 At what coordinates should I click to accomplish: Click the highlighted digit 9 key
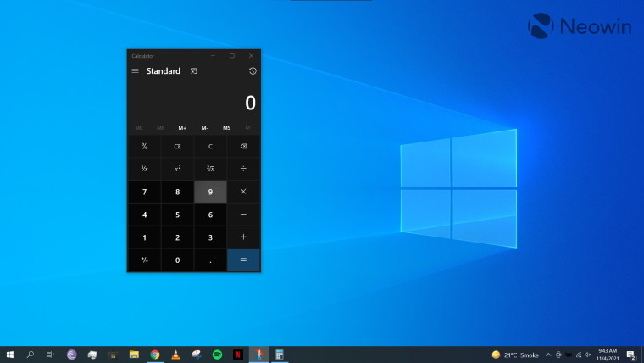210,192
